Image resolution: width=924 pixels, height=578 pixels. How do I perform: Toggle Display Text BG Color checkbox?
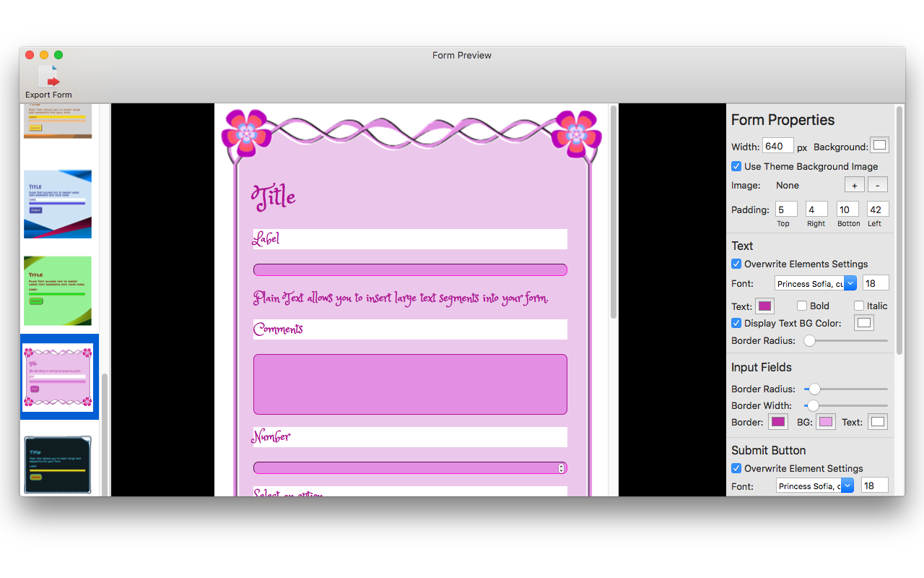(x=736, y=323)
